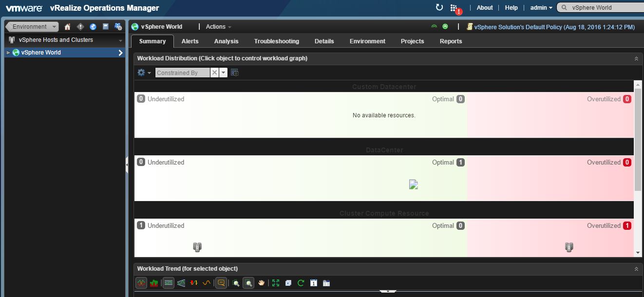Select the pan hand tool icon
The width and height of the screenshot is (644, 297).
262,283
